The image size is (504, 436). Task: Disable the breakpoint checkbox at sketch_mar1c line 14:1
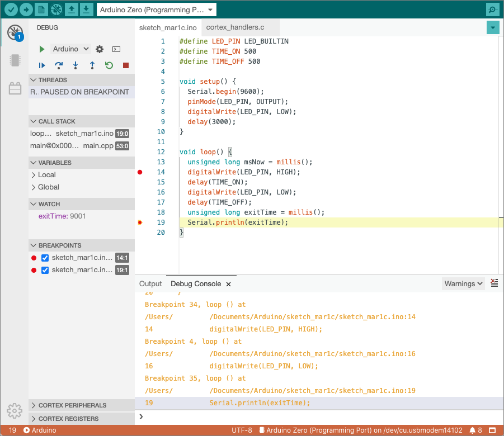click(45, 258)
